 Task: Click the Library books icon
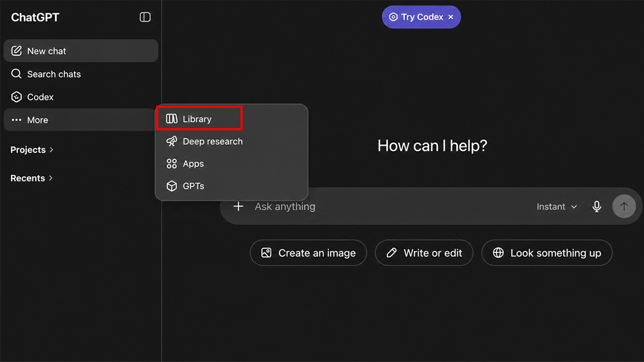172,119
